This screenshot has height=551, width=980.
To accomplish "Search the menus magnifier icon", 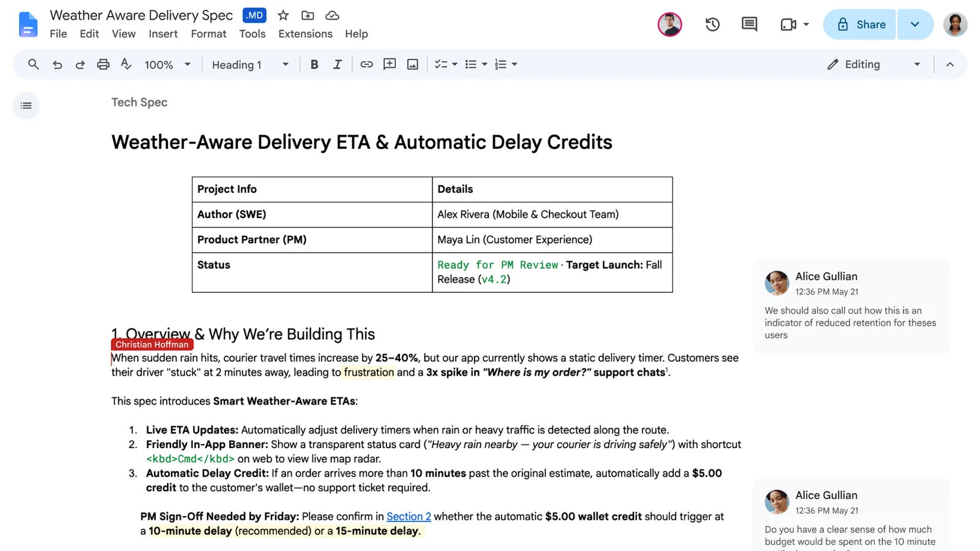I will tap(34, 64).
